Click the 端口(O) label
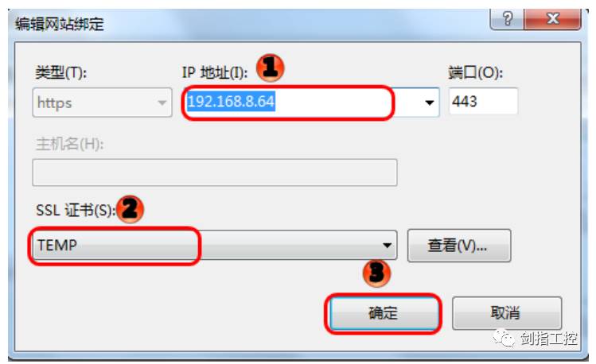 476,72
